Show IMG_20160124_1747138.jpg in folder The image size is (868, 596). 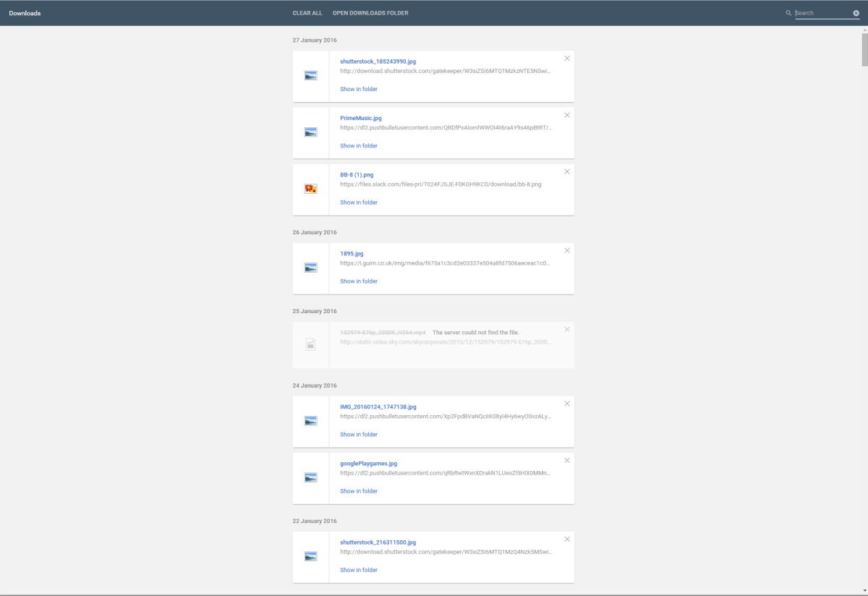click(x=359, y=435)
